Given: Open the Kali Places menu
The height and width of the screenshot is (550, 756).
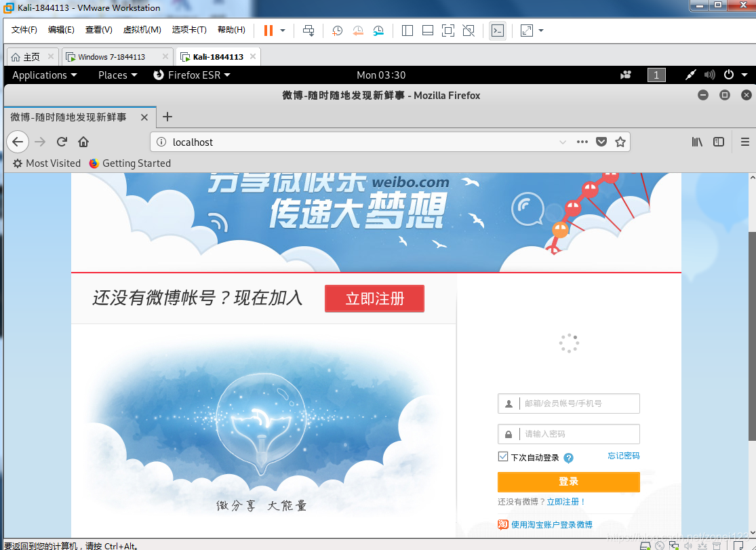Looking at the screenshot, I should [118, 75].
